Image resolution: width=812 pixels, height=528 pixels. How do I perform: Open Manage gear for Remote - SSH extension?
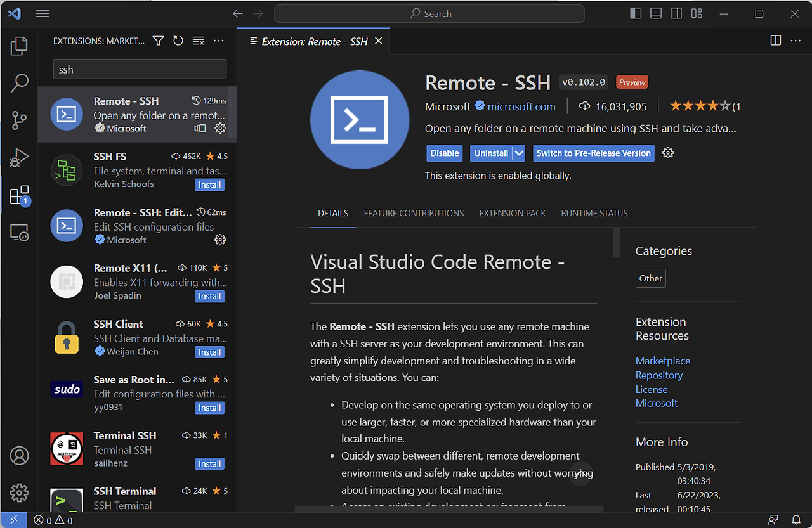click(x=667, y=153)
